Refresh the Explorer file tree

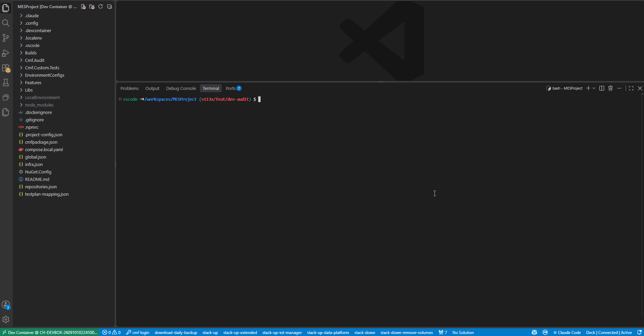[101, 6]
